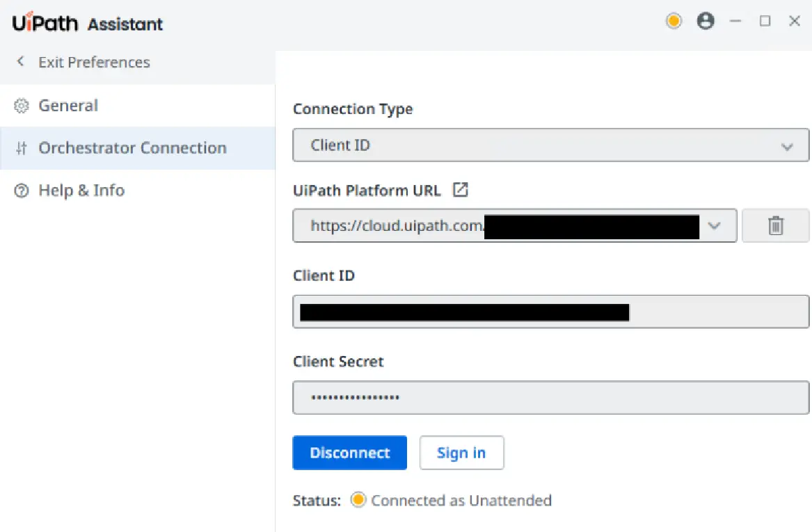This screenshot has width=812, height=532.
Task: Click the UiPath Assistant logo
Action: point(88,23)
